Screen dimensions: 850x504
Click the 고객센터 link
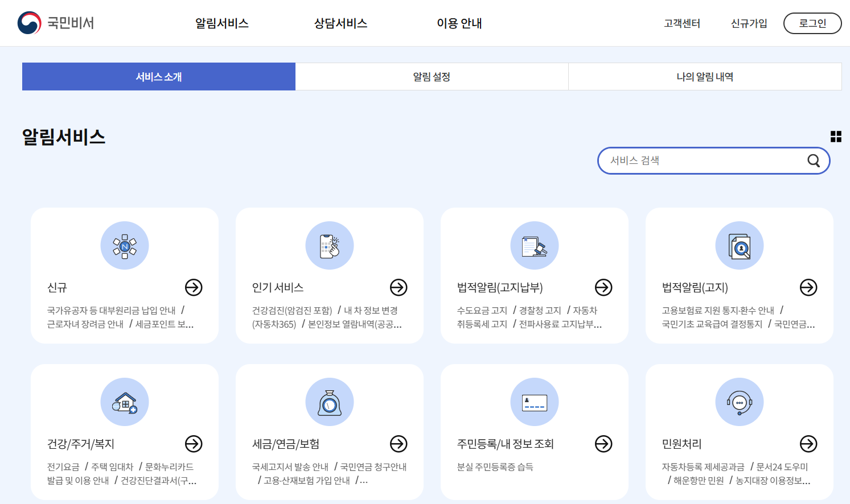tap(681, 23)
